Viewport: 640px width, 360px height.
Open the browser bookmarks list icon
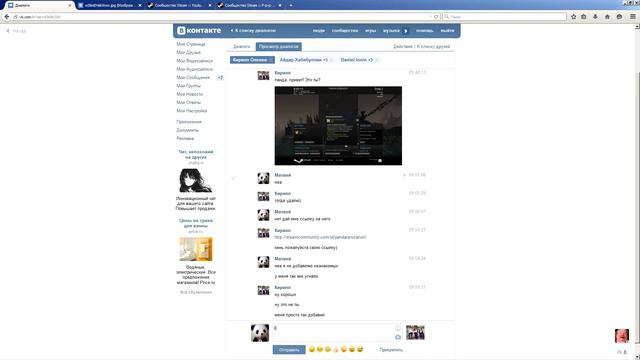click(x=584, y=17)
